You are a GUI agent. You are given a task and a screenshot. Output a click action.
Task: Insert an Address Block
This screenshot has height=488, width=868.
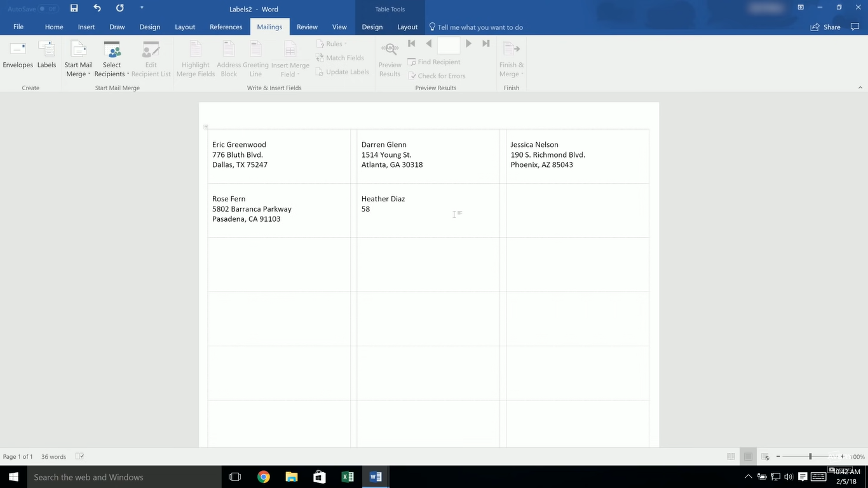point(228,57)
